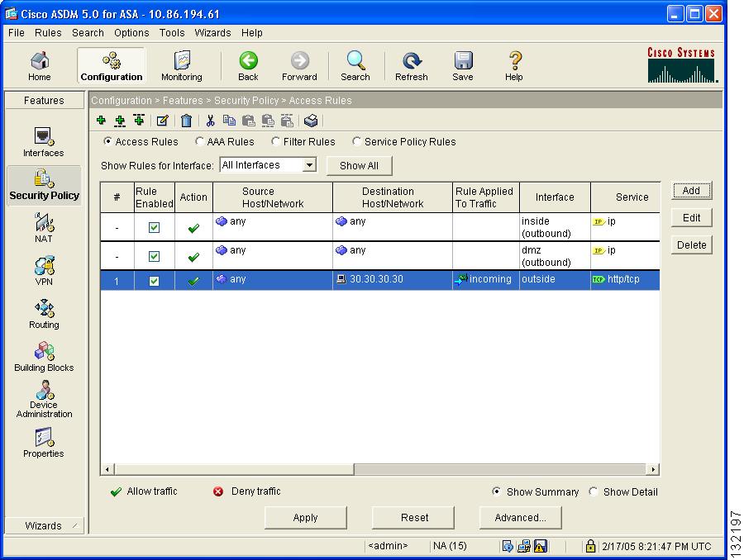Screen dimensions: 744x560
Task: Refresh the configuration from device
Action: (x=412, y=66)
